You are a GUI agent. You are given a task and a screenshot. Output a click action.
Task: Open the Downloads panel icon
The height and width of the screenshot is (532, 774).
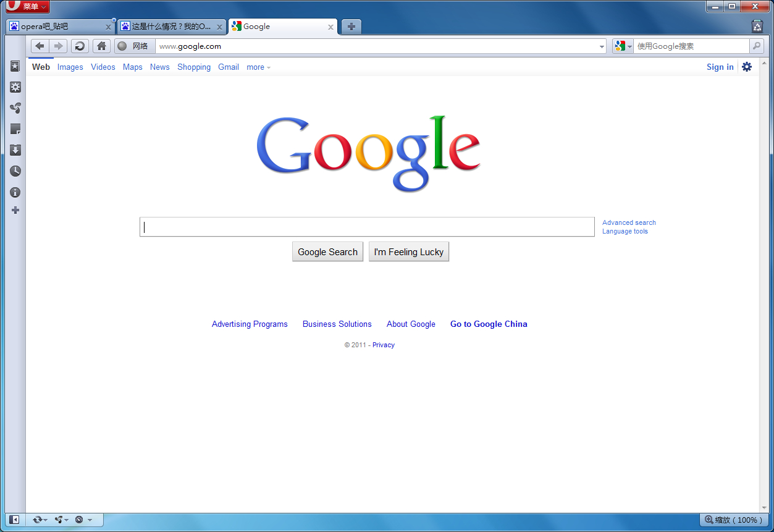tap(15, 150)
